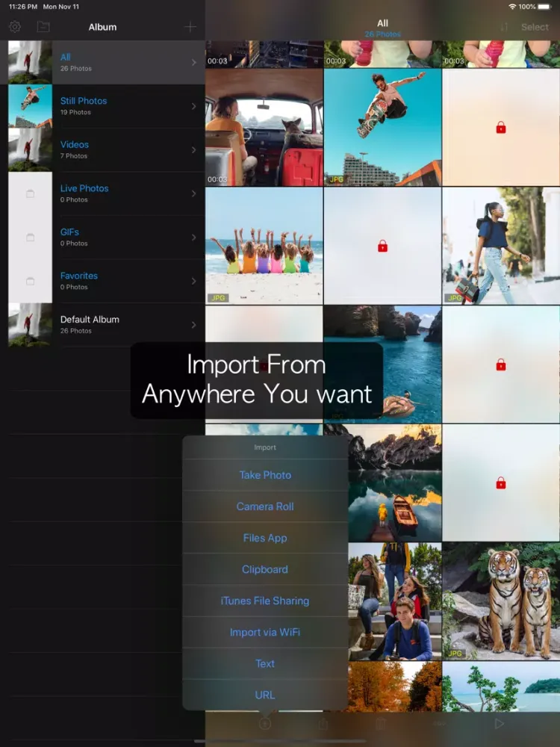560x747 pixels.
Task: Tap the sort arrows icon beside Select
Action: click(504, 27)
